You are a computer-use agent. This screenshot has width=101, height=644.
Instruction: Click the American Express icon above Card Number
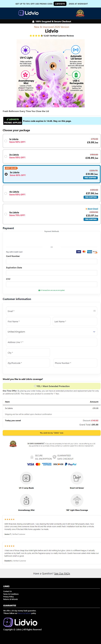(x=90, y=252)
